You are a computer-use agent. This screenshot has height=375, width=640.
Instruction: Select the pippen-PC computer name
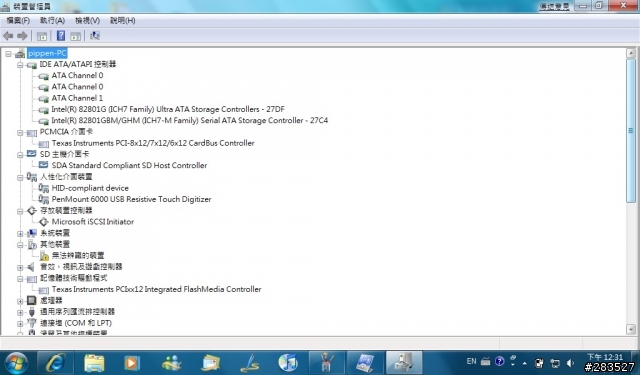47,53
